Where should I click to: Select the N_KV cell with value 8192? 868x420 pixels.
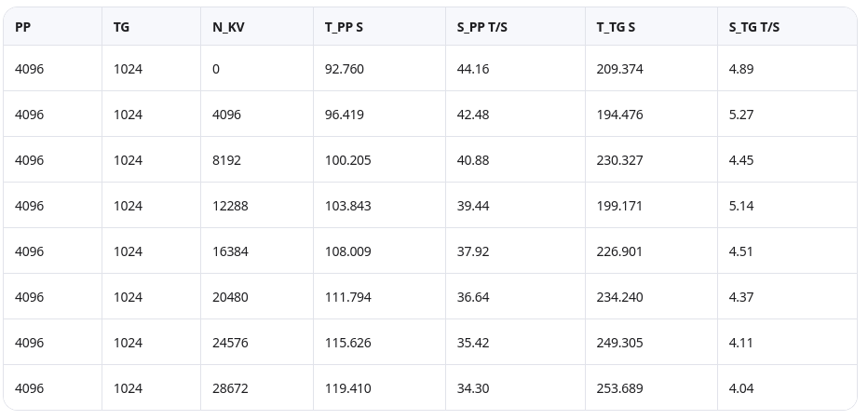tap(226, 160)
